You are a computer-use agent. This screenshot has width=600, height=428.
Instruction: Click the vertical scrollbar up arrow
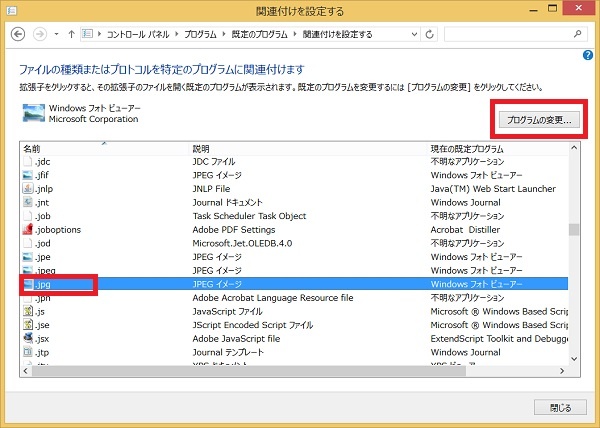574,148
